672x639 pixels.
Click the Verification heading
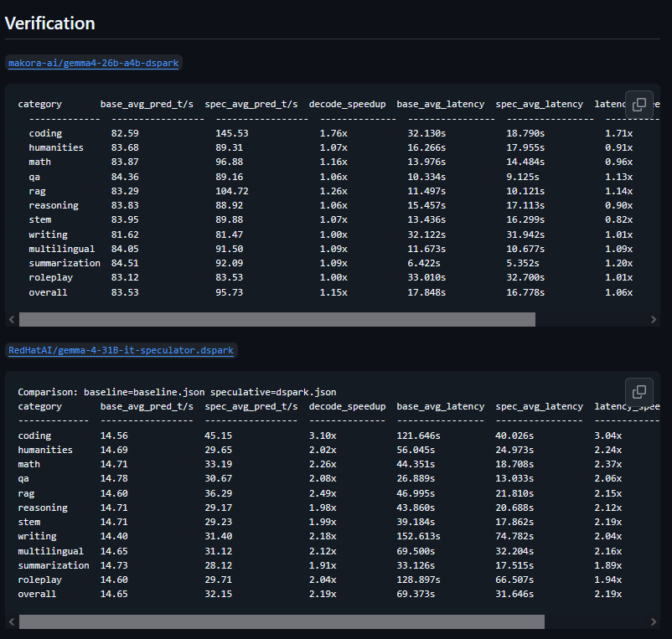point(49,23)
